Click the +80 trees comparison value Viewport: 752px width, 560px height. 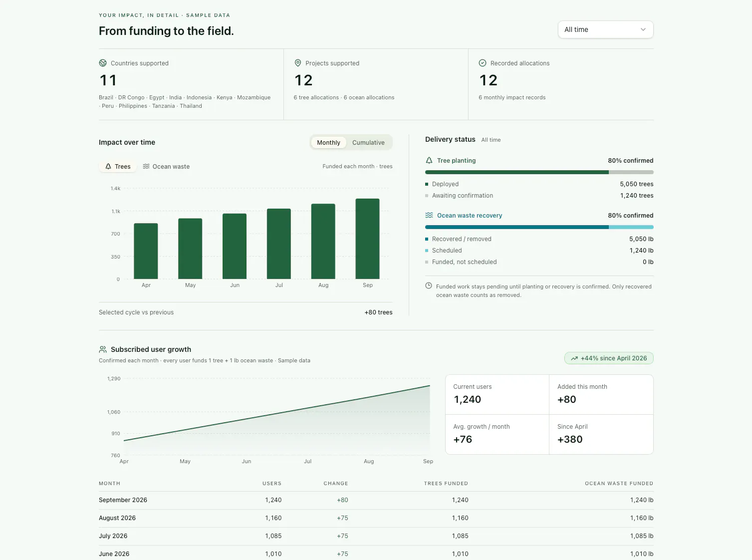tap(379, 312)
